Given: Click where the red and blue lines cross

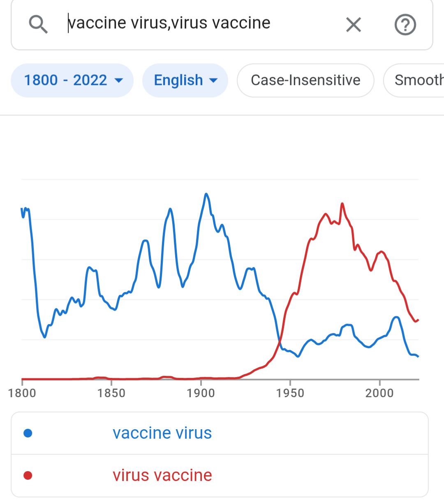Looking at the screenshot, I should 280,341.
